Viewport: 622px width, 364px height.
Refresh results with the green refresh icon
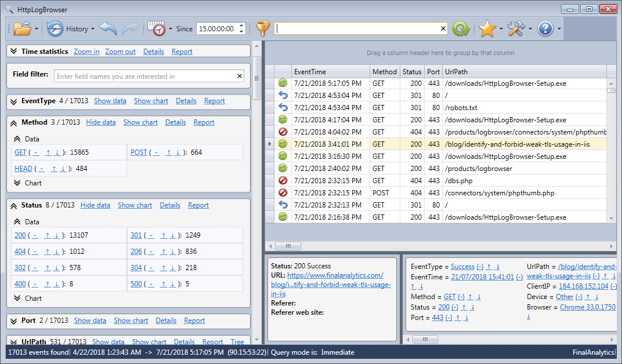click(x=462, y=28)
